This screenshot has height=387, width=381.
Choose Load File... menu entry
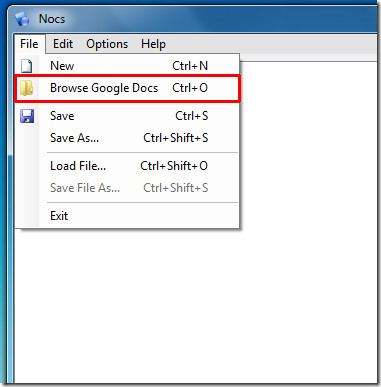(127, 166)
